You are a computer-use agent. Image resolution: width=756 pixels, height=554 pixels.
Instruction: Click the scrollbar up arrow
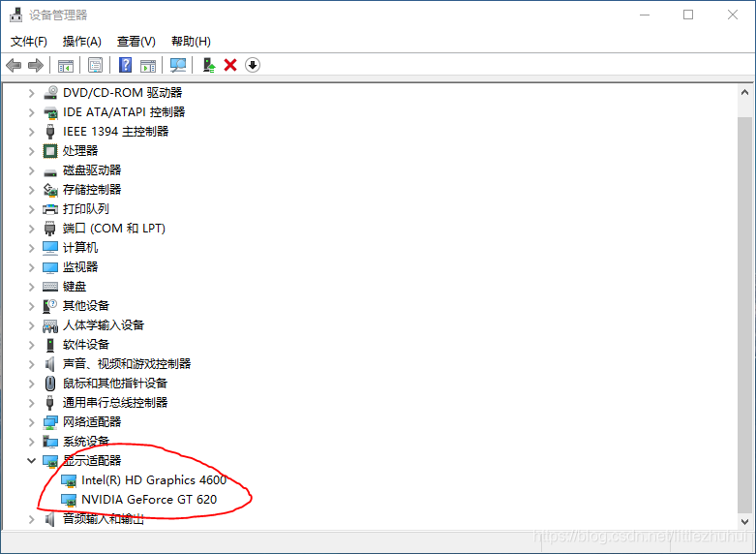[744, 92]
